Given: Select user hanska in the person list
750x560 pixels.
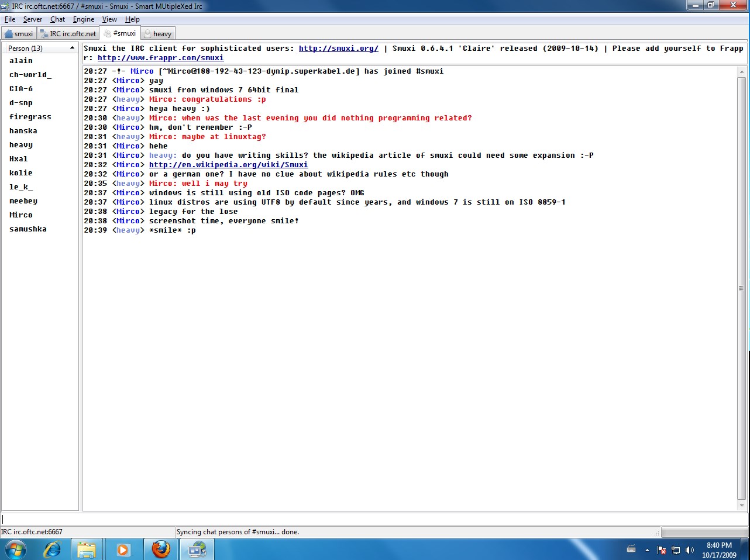Looking at the screenshot, I should coord(23,131).
